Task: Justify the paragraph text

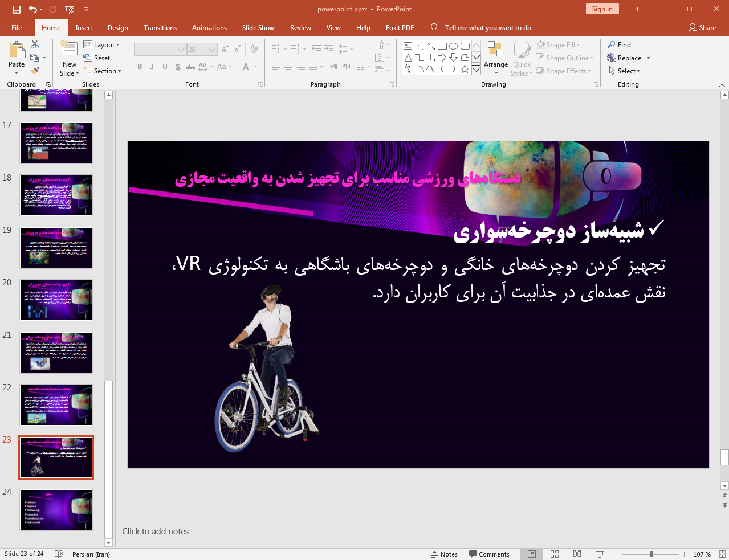Action: coord(313,67)
